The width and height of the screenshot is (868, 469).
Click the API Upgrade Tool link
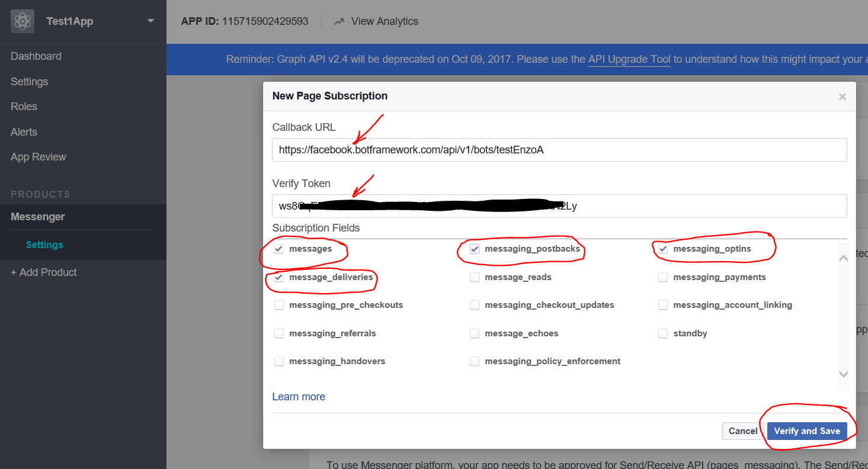click(x=629, y=59)
